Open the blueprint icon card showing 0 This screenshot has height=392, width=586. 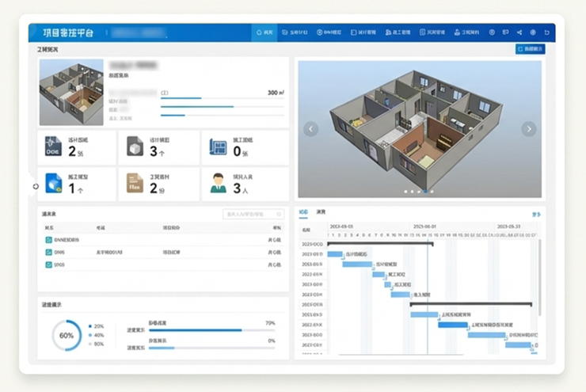(x=244, y=148)
